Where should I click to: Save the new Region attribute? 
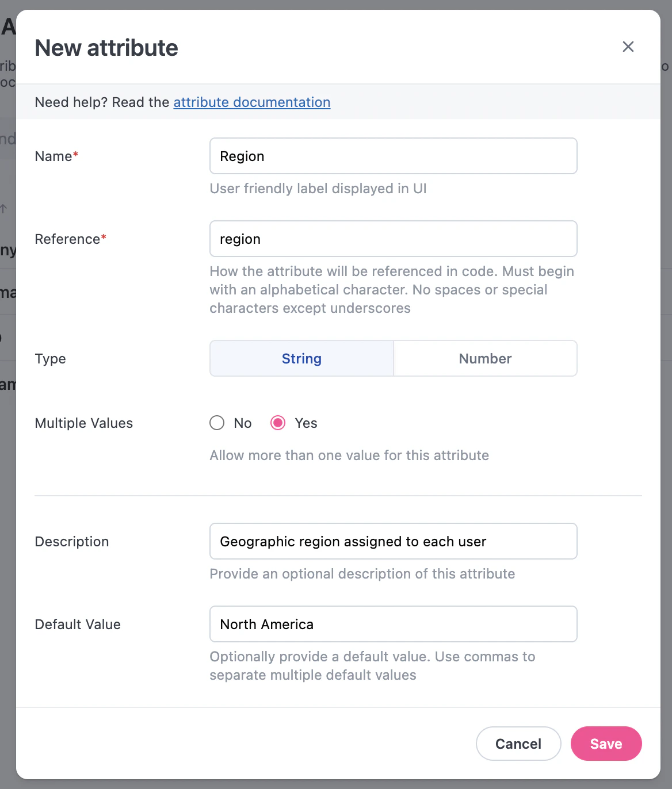tap(606, 744)
